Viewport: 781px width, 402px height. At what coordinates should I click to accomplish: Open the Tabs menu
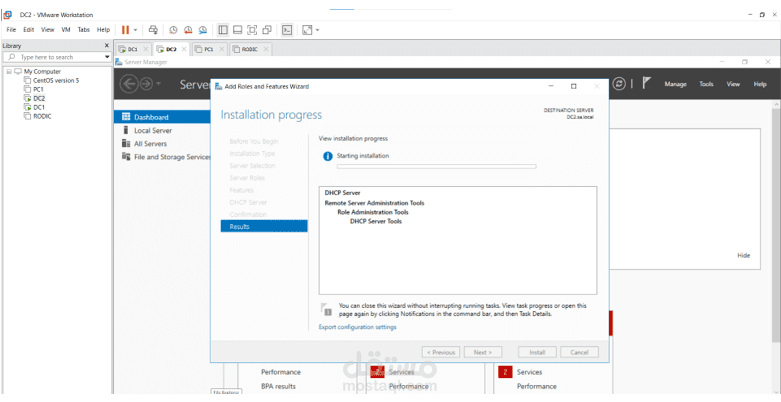[84, 29]
